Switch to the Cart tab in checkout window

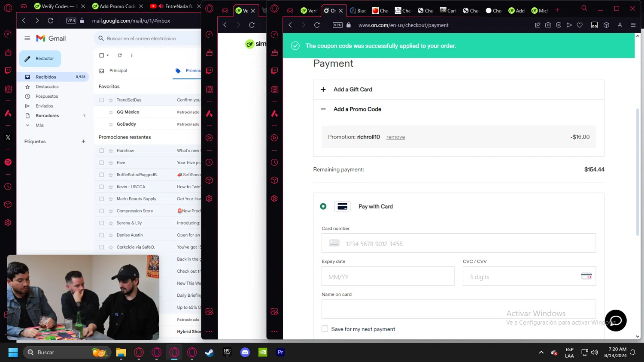[448, 11]
